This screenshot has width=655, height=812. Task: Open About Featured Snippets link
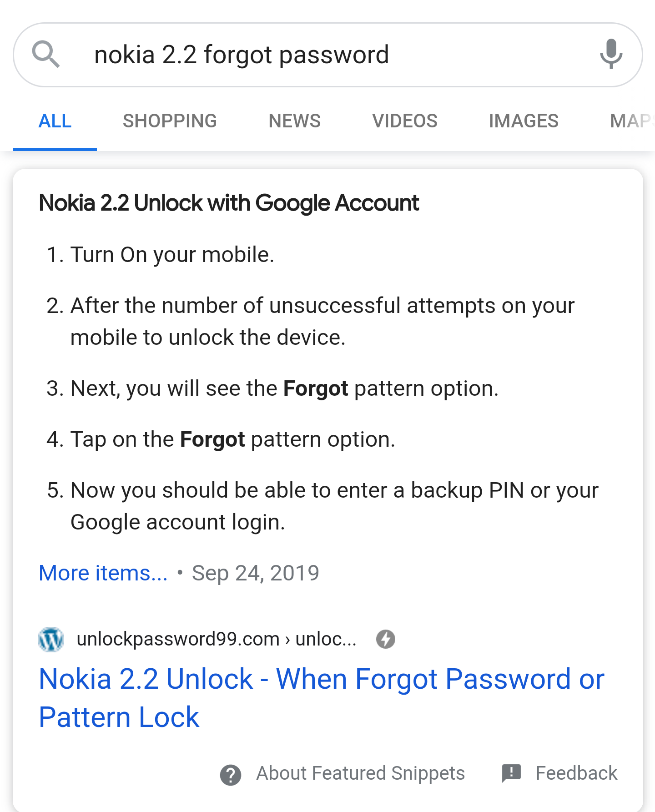[x=360, y=773]
